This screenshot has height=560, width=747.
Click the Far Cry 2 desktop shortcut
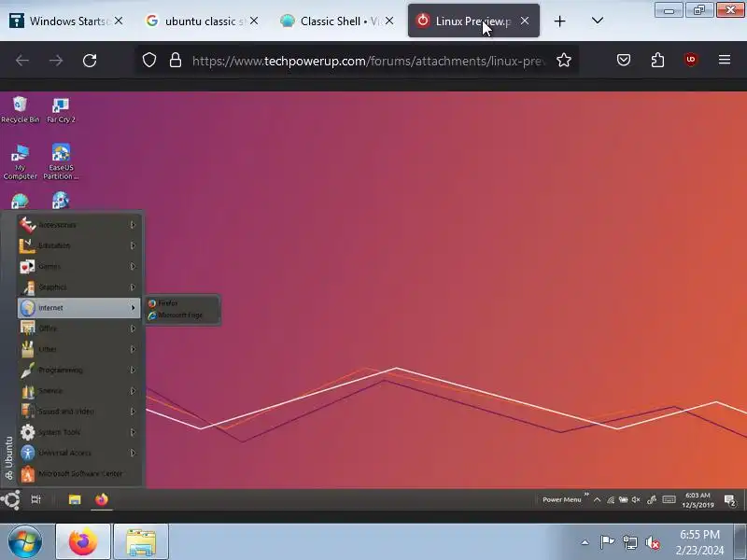point(61,109)
